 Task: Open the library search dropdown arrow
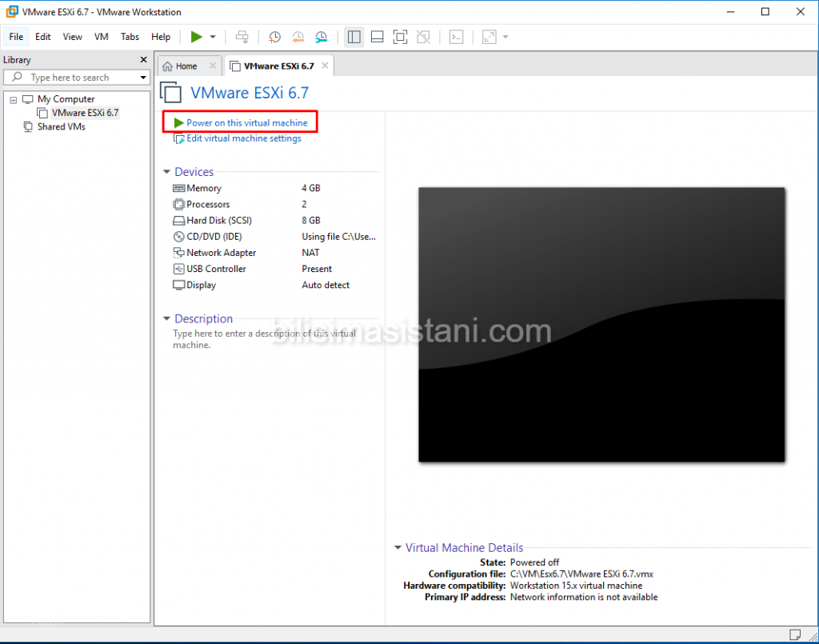tap(143, 78)
